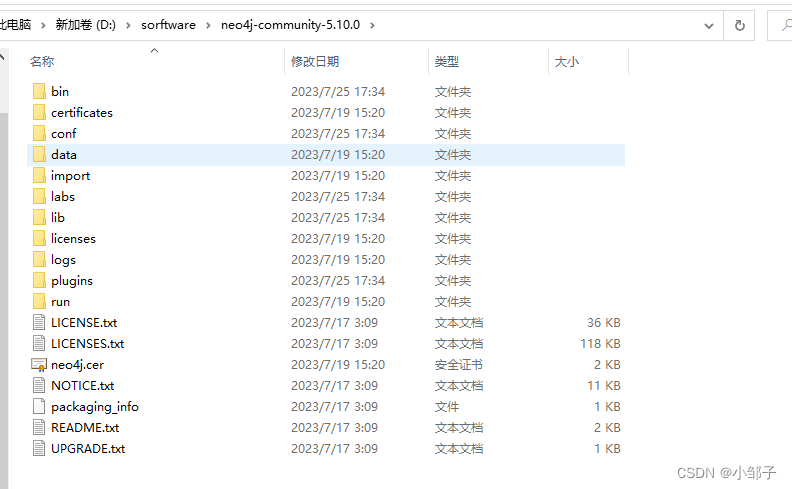Click the NOTICE.txt document icon
Image resolution: width=792 pixels, height=489 pixels.
[39, 385]
